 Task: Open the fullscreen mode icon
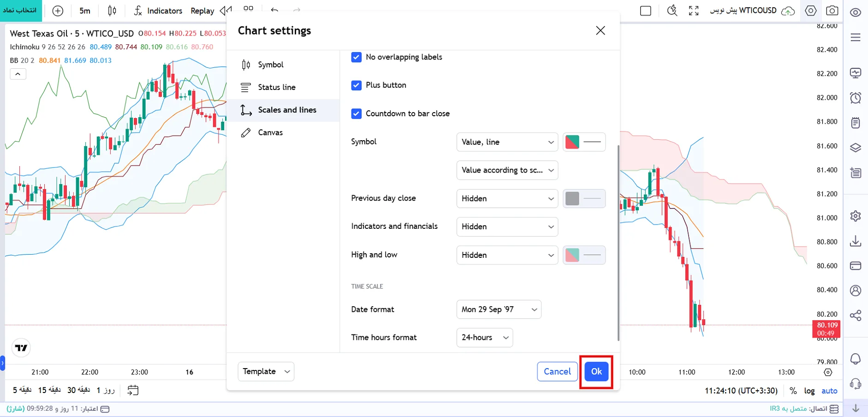(694, 11)
